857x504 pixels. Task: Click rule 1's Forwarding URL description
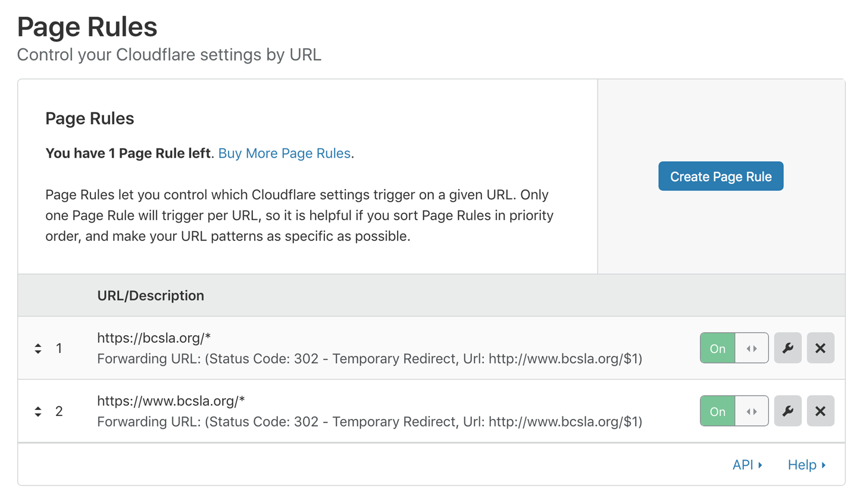pos(369,359)
